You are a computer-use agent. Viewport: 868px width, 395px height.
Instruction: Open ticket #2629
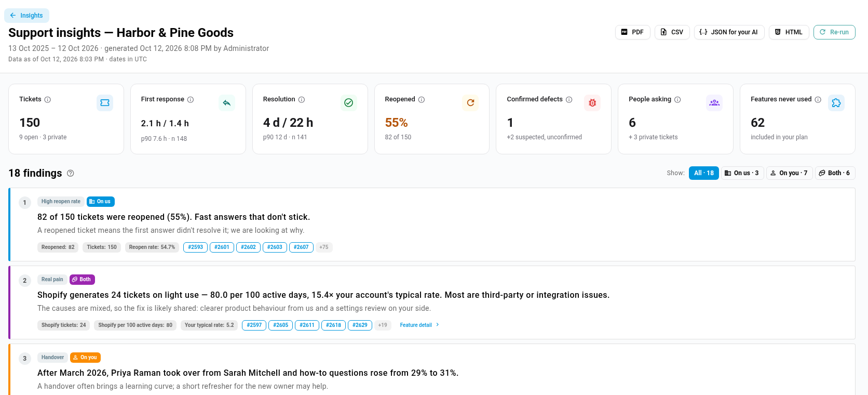coord(360,325)
